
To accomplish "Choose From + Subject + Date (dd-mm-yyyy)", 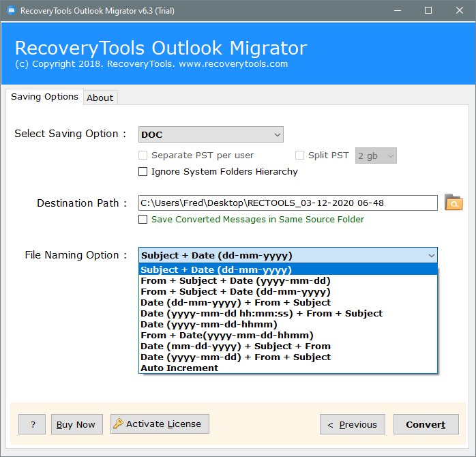I will (288, 291).
